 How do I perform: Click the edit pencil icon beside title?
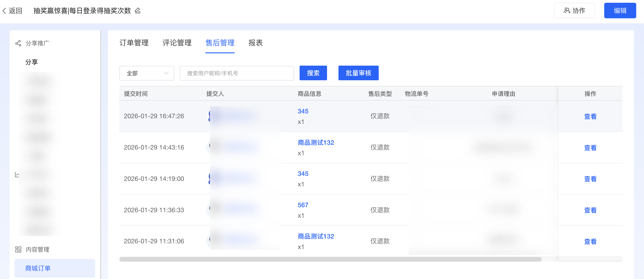137,11
